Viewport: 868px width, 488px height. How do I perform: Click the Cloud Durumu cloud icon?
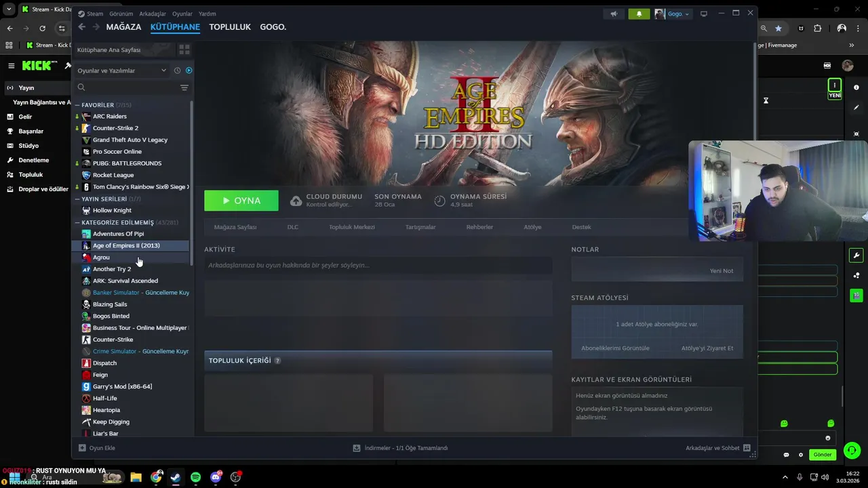pyautogui.click(x=296, y=201)
